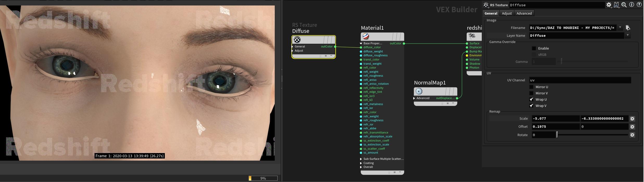
Task: Click the Surface input dot on redshift node
Action: pos(467,44)
